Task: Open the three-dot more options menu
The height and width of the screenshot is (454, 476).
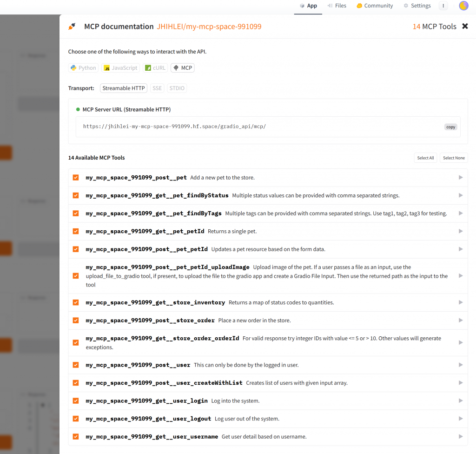Action: [443, 6]
